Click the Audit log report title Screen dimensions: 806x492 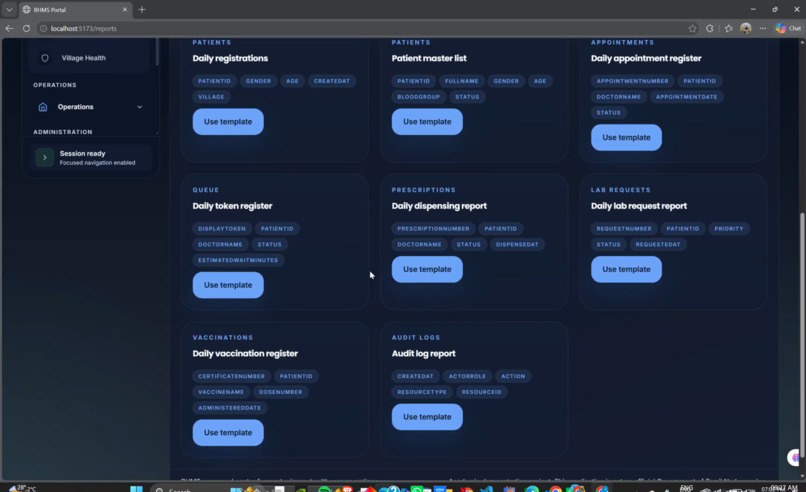424,354
